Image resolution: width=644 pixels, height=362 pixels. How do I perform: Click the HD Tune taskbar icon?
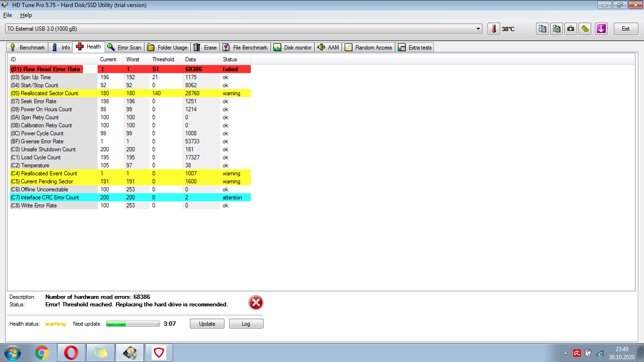(x=130, y=353)
